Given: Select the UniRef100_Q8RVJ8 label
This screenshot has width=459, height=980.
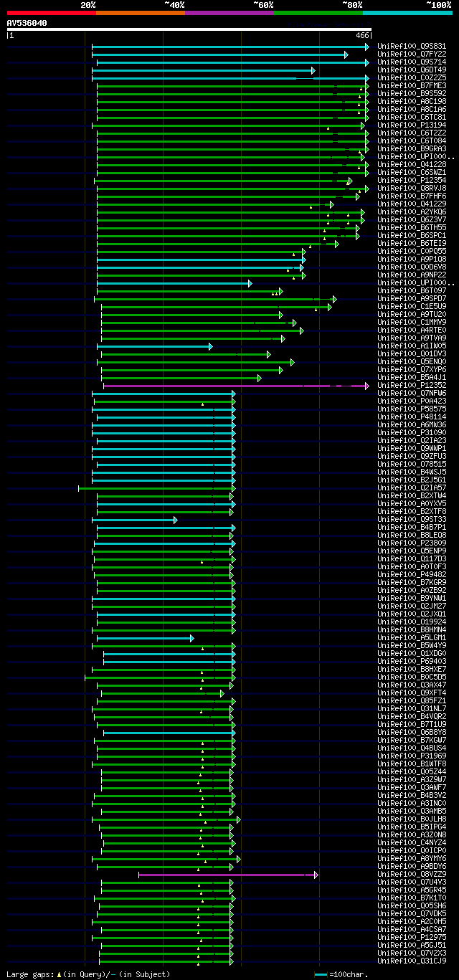Looking at the screenshot, I should click(x=412, y=188).
